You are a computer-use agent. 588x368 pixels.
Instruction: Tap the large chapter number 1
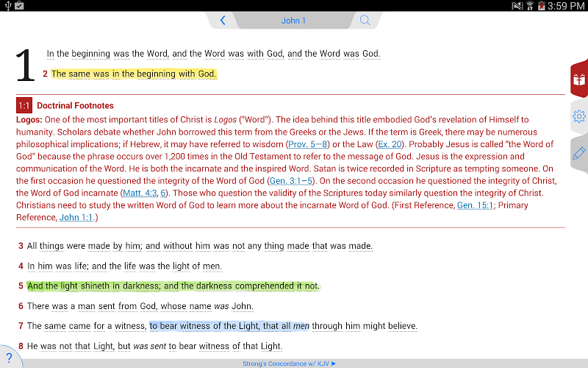[25, 65]
